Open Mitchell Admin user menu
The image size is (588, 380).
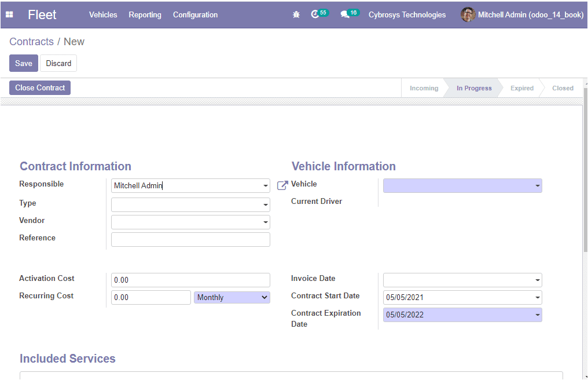[522, 14]
